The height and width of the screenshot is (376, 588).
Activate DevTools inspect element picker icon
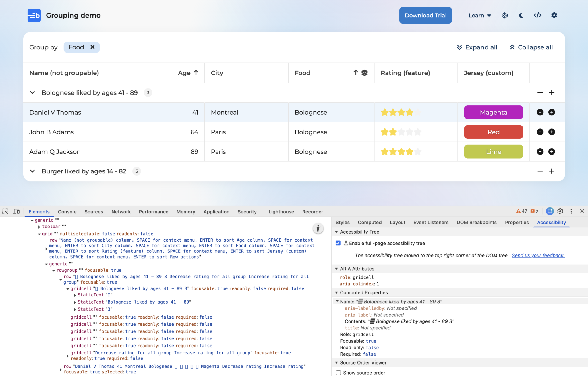coord(5,211)
